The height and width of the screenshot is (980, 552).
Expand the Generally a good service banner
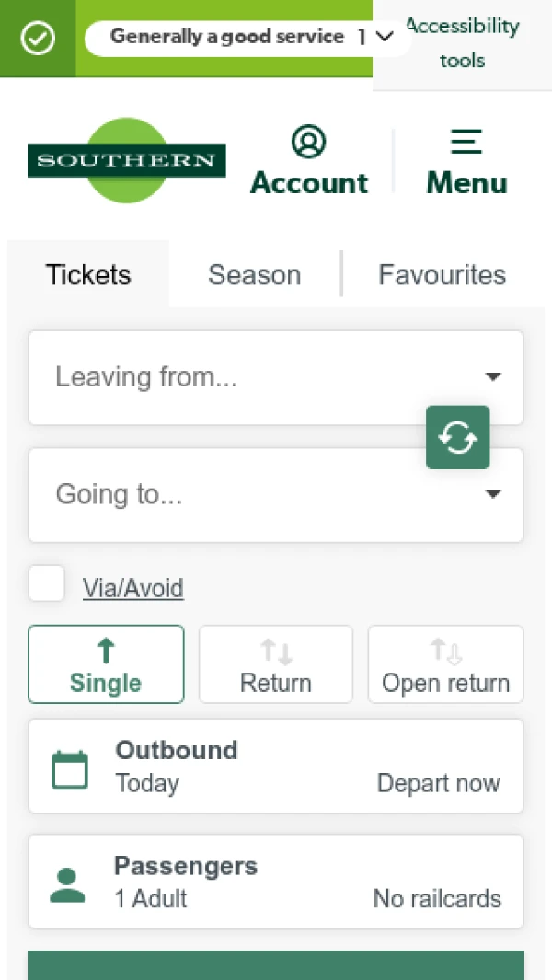click(x=385, y=37)
